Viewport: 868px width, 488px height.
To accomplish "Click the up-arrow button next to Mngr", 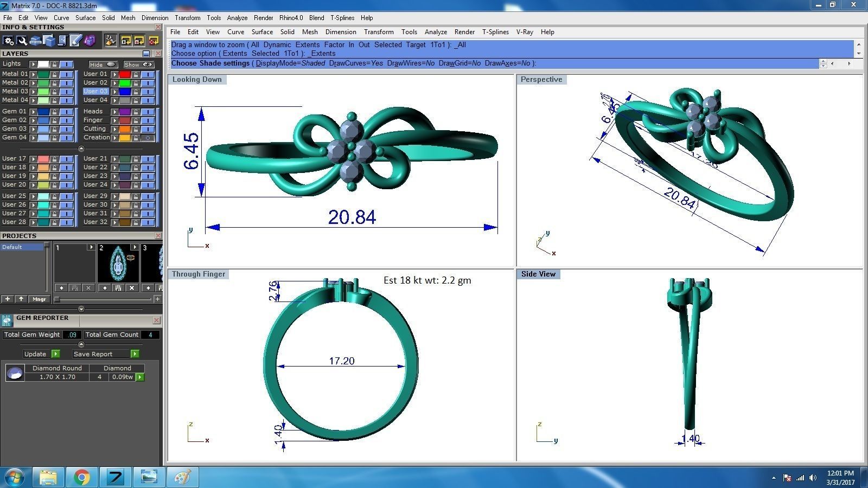I will click(21, 299).
